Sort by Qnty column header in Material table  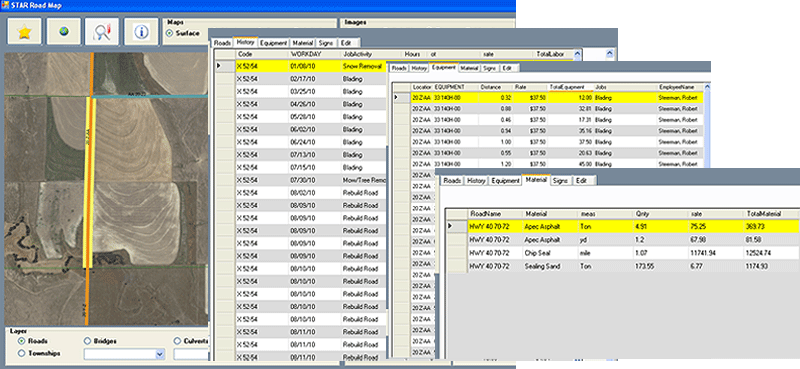[x=660, y=213]
